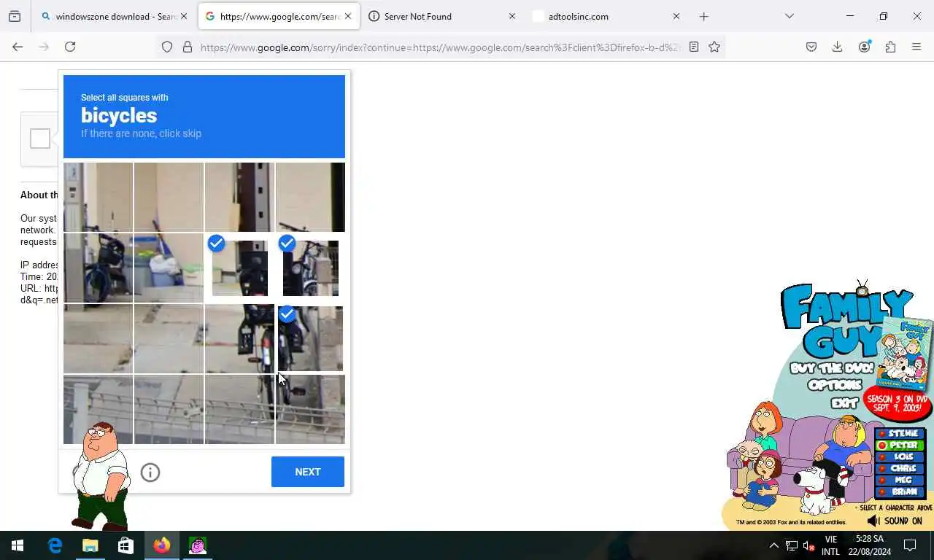Show site security padlock info
The image size is (934, 560).
[x=188, y=47]
